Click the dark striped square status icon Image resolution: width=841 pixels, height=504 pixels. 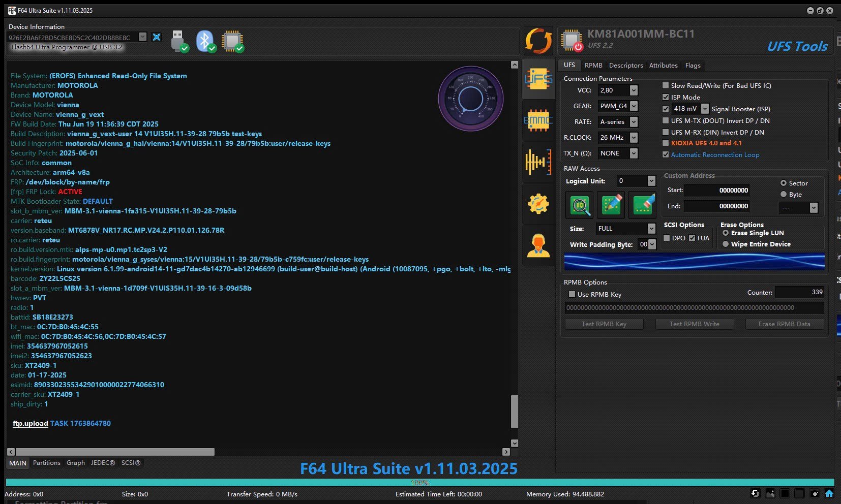click(x=785, y=493)
